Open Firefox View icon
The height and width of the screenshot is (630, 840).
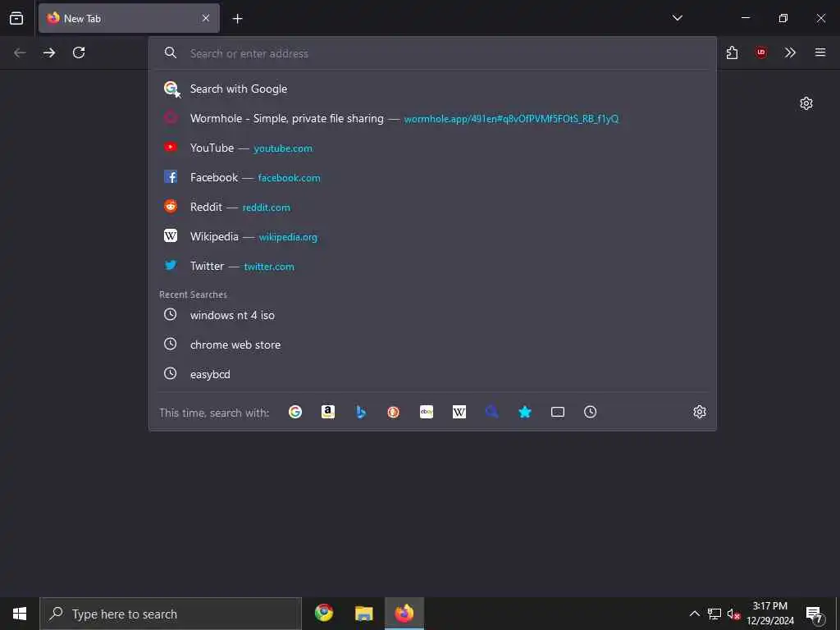[16, 18]
